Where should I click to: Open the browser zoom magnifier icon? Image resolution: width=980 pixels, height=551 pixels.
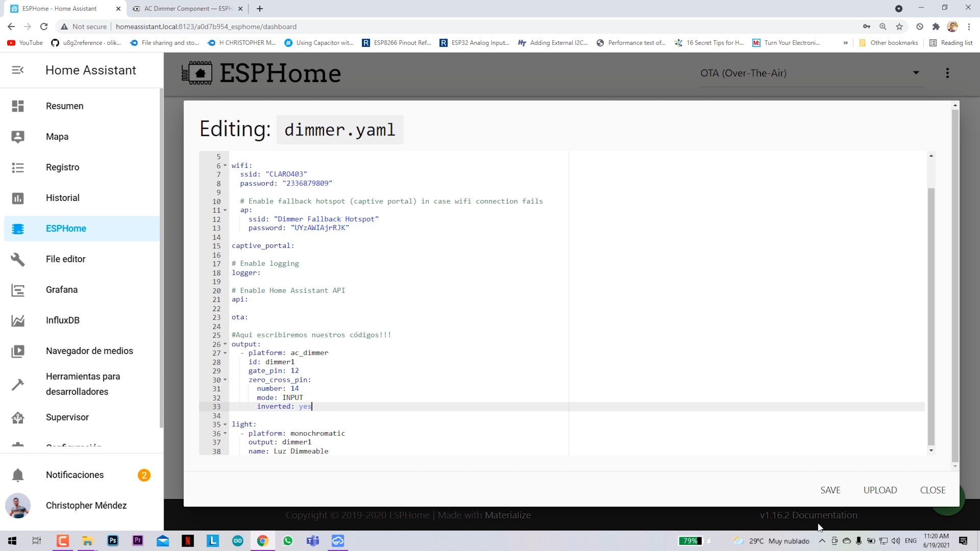click(x=883, y=27)
